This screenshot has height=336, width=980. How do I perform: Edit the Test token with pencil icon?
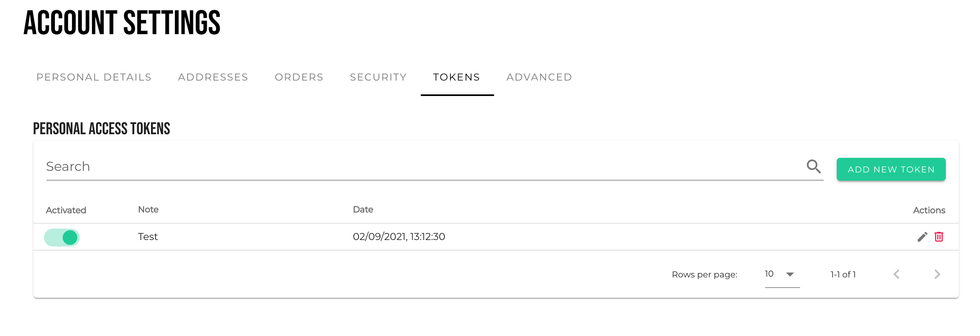[922, 237]
